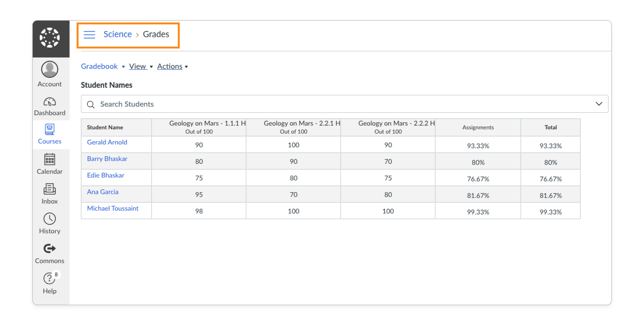Image resolution: width=644 pixels, height=325 pixels.
Task: Open Gerald Arnold's student link
Action: [x=107, y=142]
